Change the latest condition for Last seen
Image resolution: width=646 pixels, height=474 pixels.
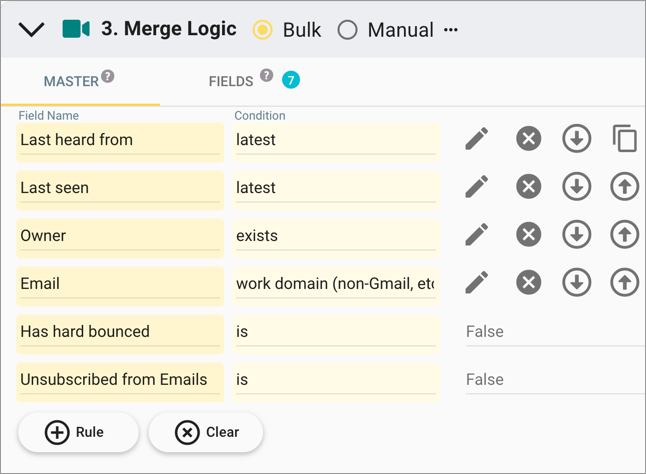tap(336, 190)
